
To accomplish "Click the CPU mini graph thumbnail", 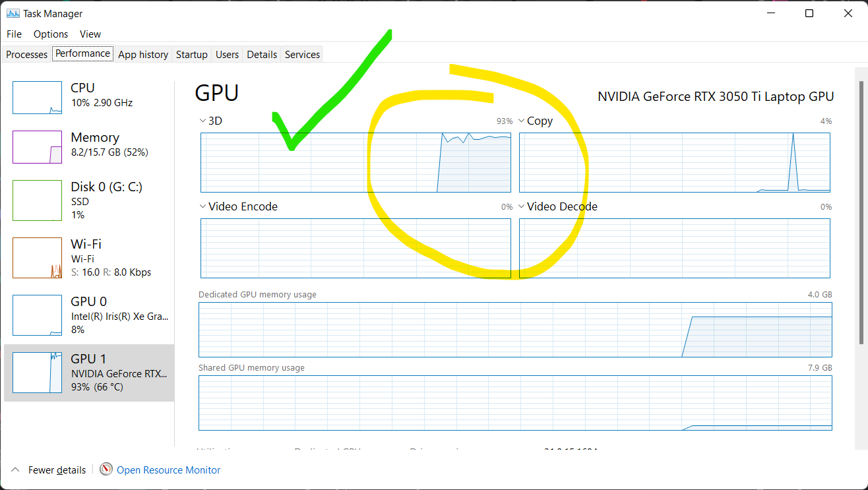I will [38, 98].
